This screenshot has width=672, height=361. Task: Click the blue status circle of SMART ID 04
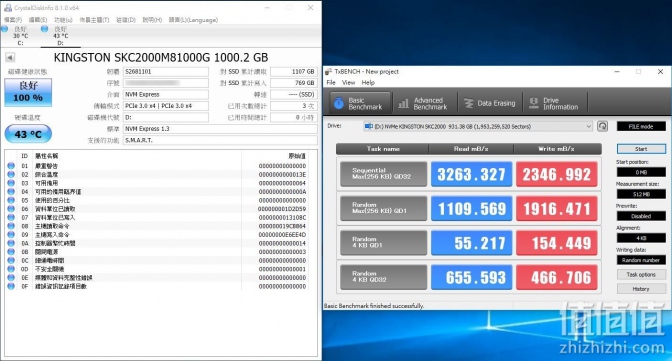pyautogui.click(x=11, y=192)
